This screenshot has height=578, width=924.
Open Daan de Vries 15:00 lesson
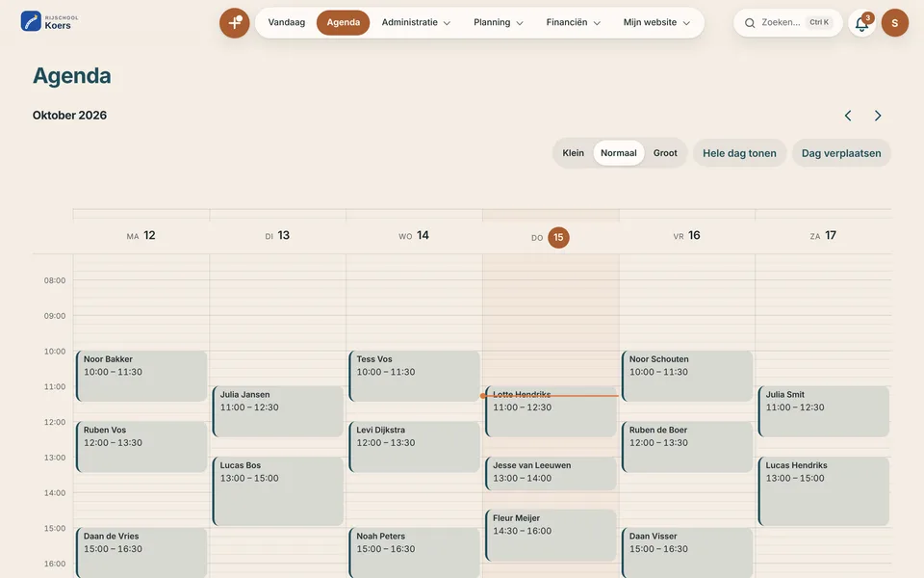141,553
